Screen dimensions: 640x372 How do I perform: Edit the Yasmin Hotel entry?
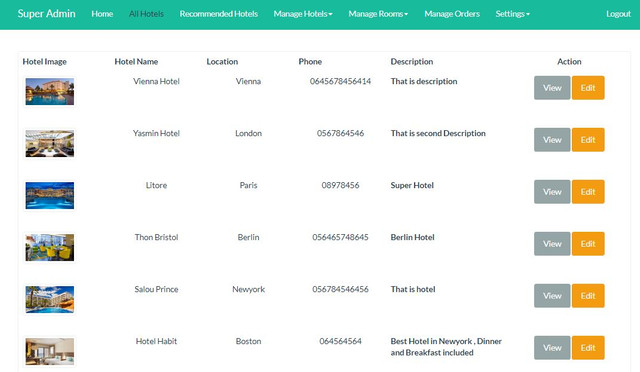tap(588, 140)
